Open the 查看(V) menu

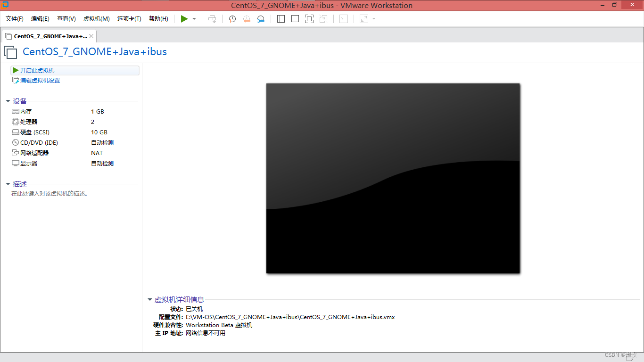(66, 19)
